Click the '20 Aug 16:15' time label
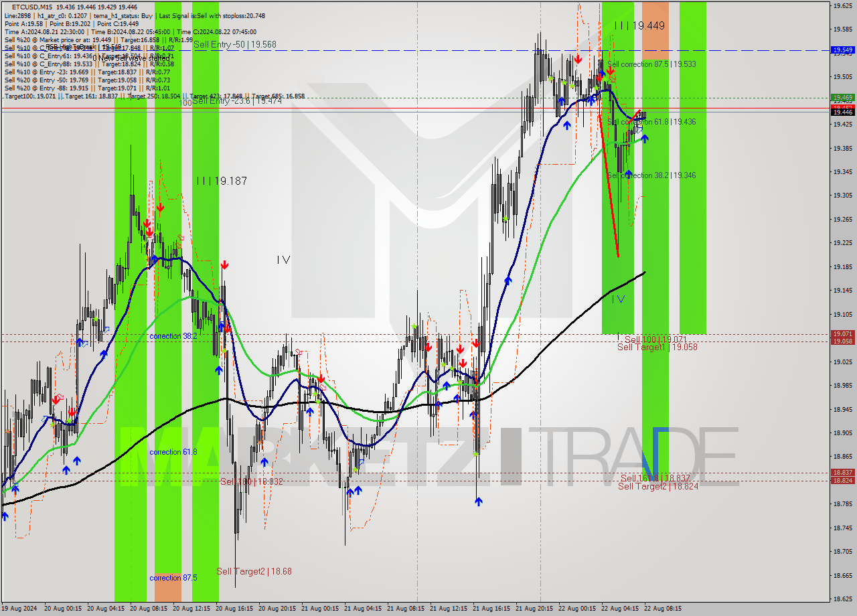The image size is (857, 616). (235, 609)
